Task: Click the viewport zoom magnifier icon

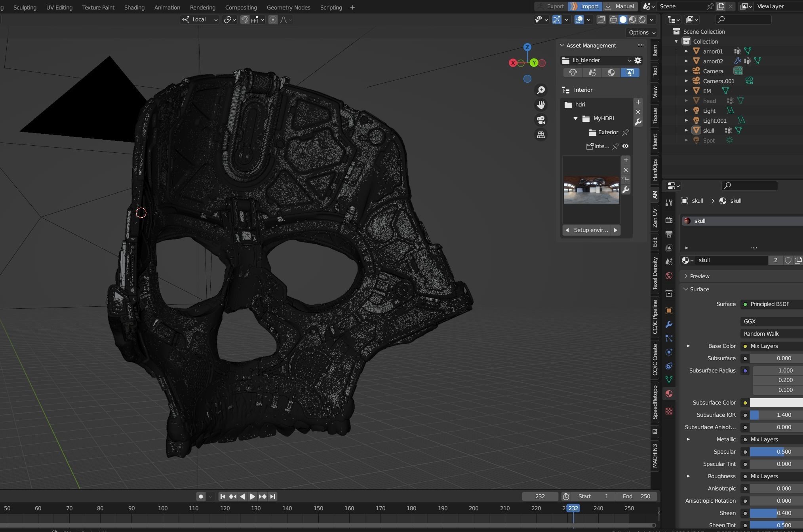Action: pos(541,90)
